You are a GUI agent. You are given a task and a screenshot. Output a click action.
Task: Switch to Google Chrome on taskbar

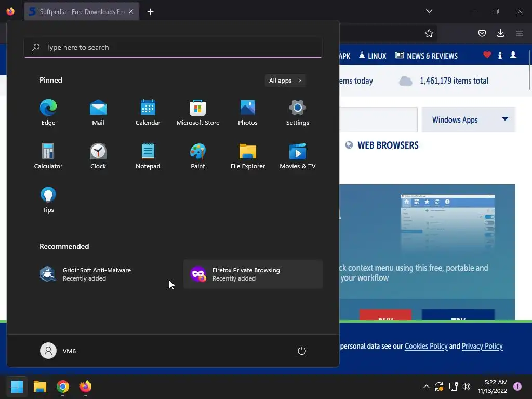pyautogui.click(x=63, y=387)
